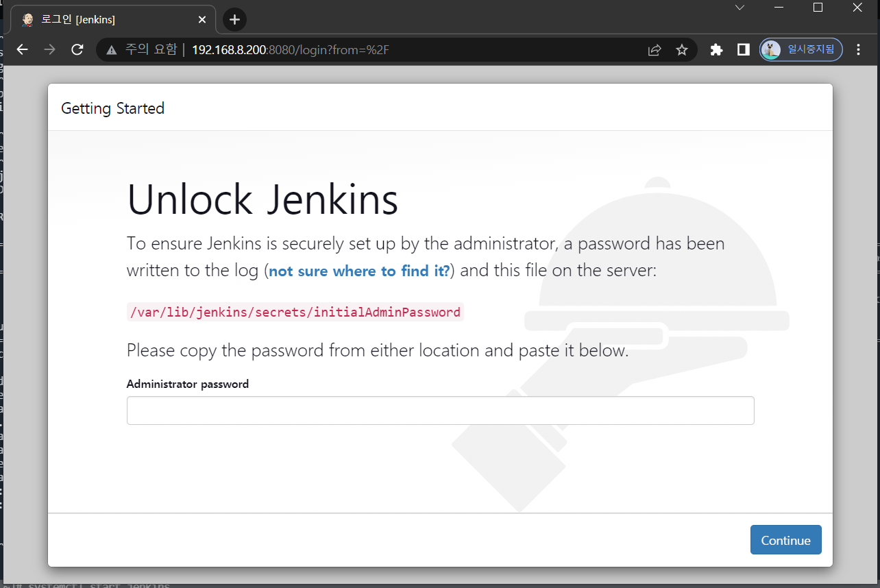Click the Getting Started title
This screenshot has height=588, width=880.
click(113, 108)
